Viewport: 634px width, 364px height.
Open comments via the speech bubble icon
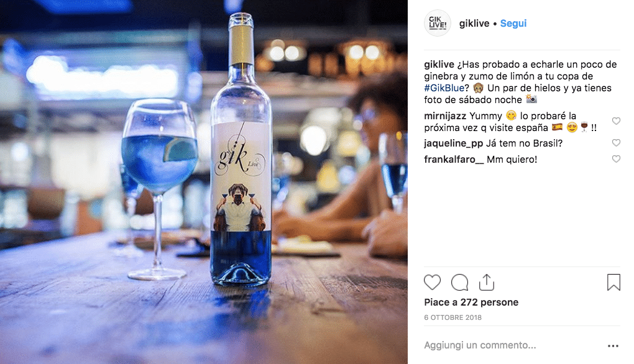pos(460,282)
